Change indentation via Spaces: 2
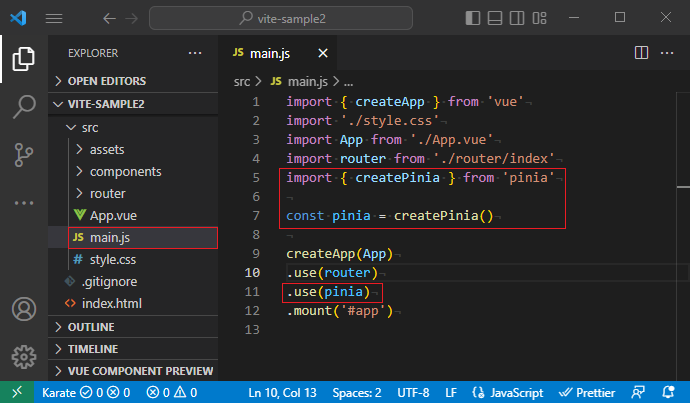Image resolution: width=690 pixels, height=403 pixels. click(357, 392)
